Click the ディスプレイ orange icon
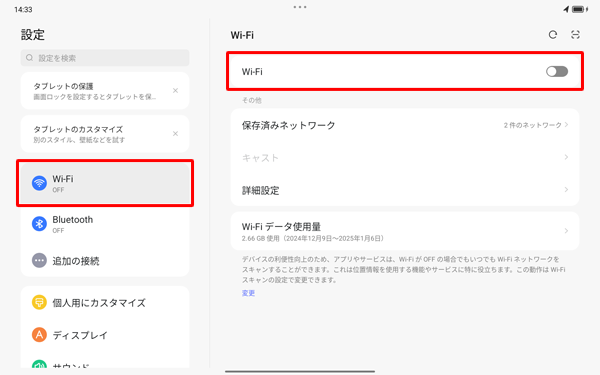The height and width of the screenshot is (375, 600). click(39, 335)
